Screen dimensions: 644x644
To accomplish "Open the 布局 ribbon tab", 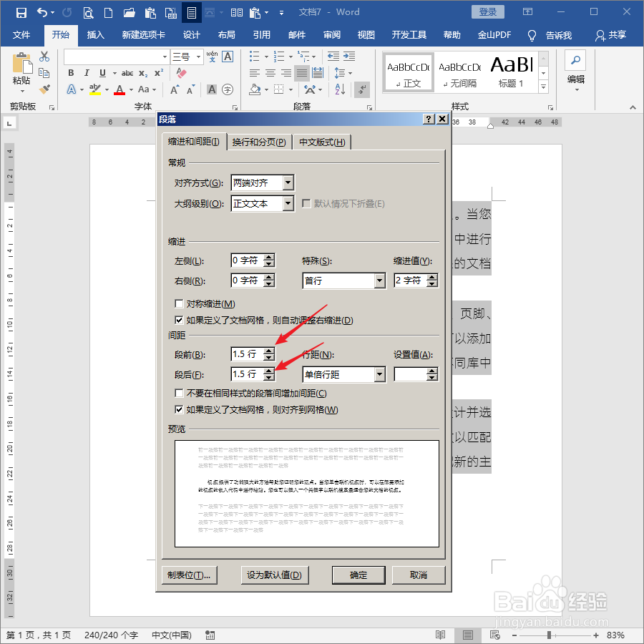I will tap(227, 35).
